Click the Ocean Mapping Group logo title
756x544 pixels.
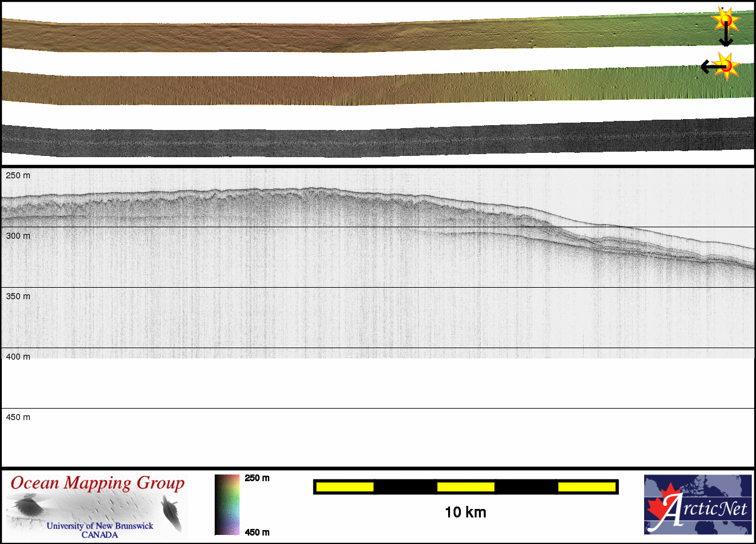97,484
